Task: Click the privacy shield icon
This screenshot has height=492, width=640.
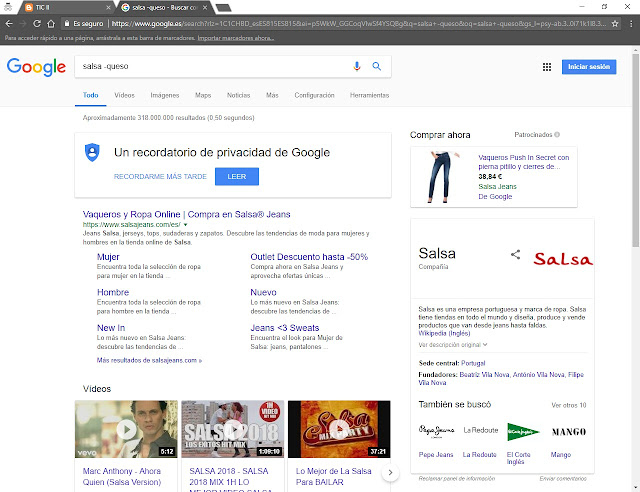Action: pyautogui.click(x=92, y=152)
